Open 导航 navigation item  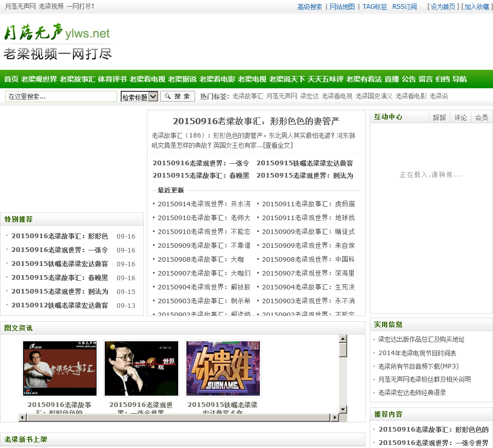click(460, 79)
